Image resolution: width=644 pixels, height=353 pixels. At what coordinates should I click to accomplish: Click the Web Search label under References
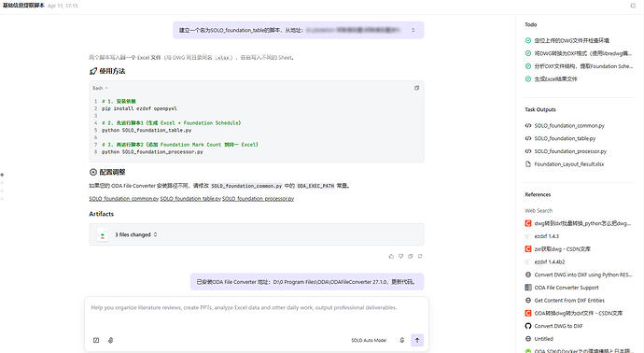[539, 210]
